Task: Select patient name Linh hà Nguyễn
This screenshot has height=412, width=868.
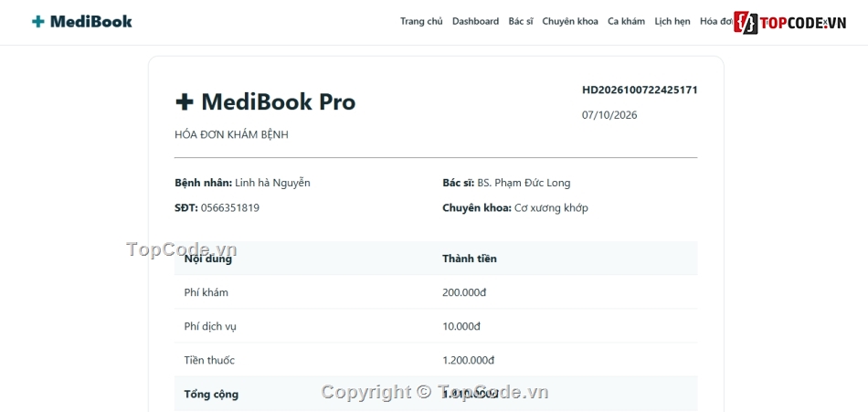Action: (x=272, y=183)
